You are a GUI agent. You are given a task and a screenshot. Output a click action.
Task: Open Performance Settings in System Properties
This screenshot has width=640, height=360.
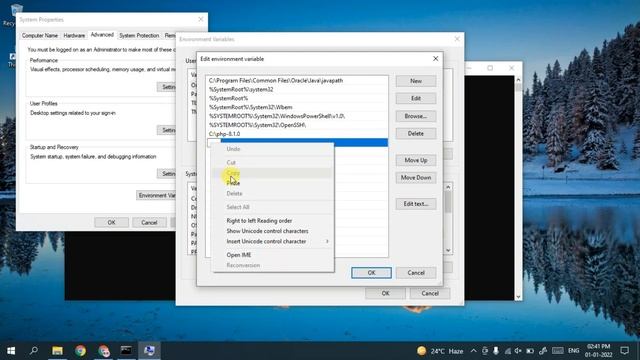[x=167, y=87]
